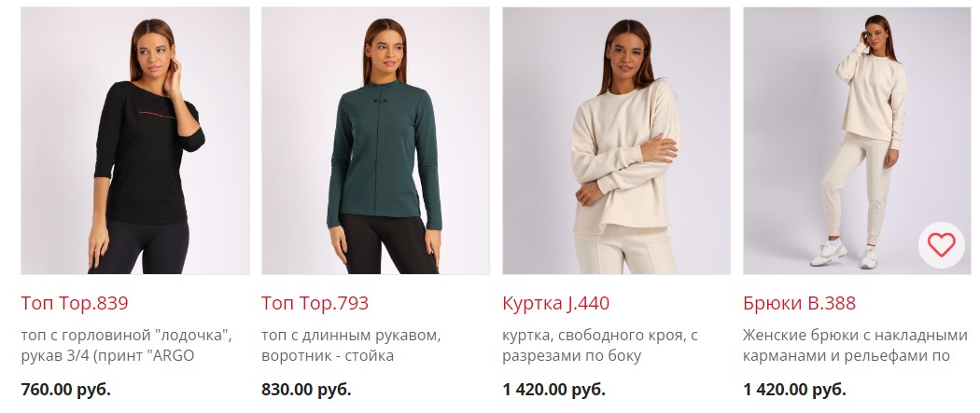Open the Топ Top.793 product title
Screen dimensions: 980x413
point(315,303)
